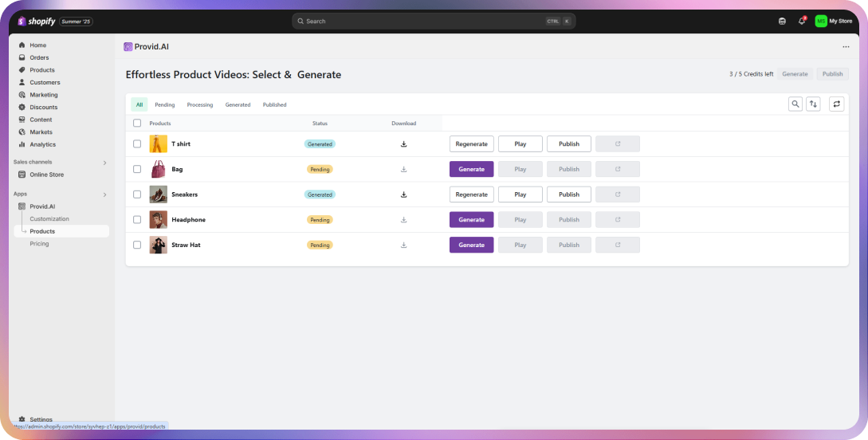
Task: Click the Sneakers product thumbnail
Action: pyautogui.click(x=159, y=194)
